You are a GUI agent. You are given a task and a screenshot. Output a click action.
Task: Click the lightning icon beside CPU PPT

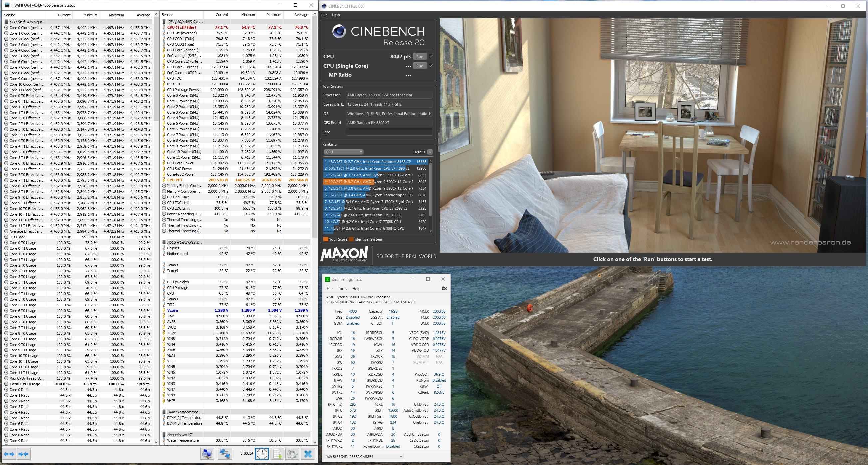(164, 180)
